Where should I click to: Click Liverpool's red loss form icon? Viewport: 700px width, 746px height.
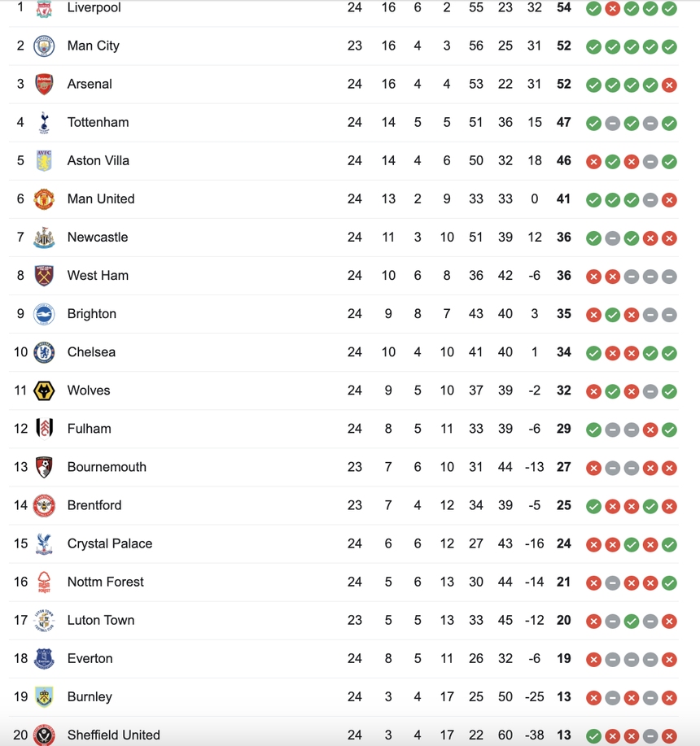pos(613,8)
